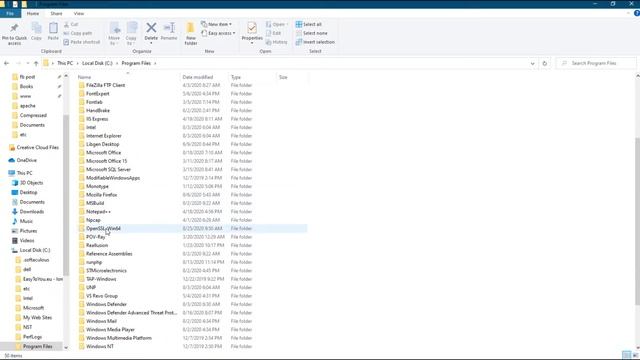640x360 pixels.
Task: Click the Pin to Quick access icon
Action: tap(14, 28)
